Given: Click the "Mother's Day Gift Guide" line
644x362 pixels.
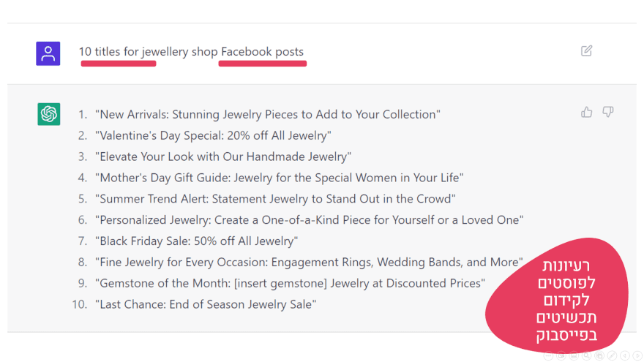Looking at the screenshot, I should [279, 178].
